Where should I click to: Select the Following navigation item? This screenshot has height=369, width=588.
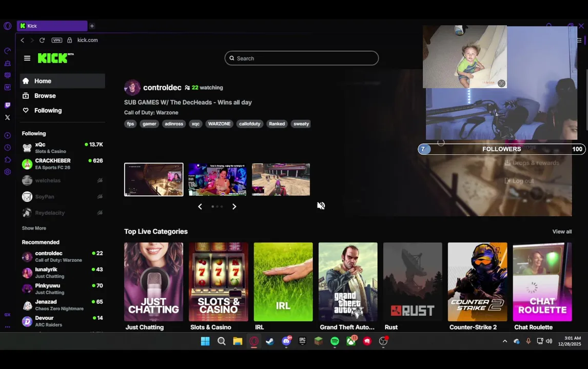pos(62,111)
